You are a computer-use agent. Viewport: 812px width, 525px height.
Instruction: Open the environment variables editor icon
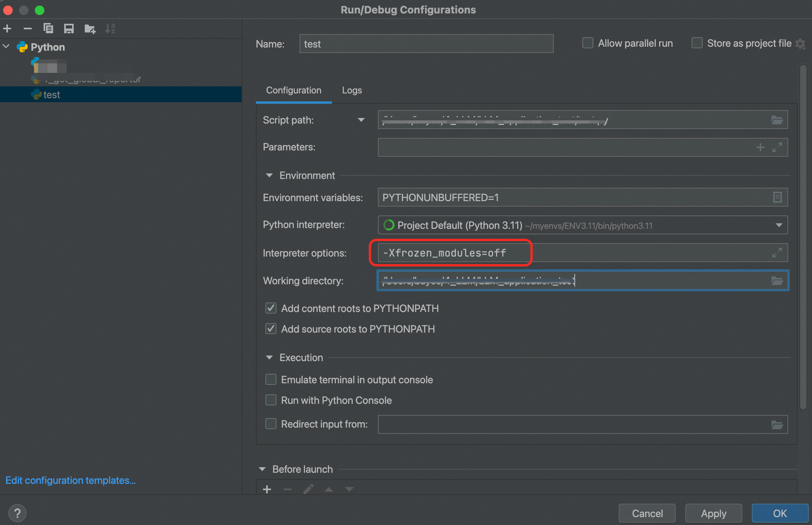pyautogui.click(x=777, y=197)
